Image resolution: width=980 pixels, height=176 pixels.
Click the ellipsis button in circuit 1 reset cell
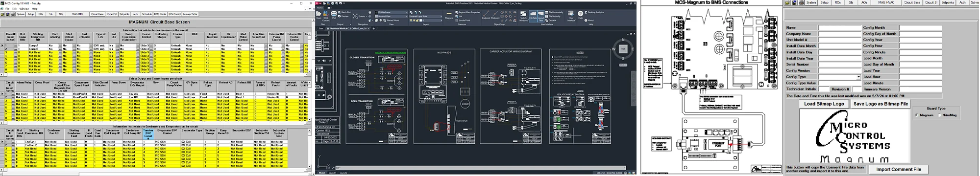(15, 45)
